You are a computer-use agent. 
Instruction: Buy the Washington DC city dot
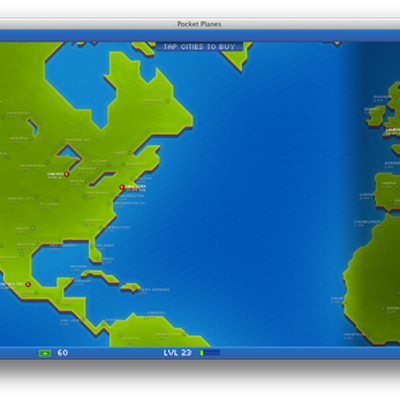[109, 203]
